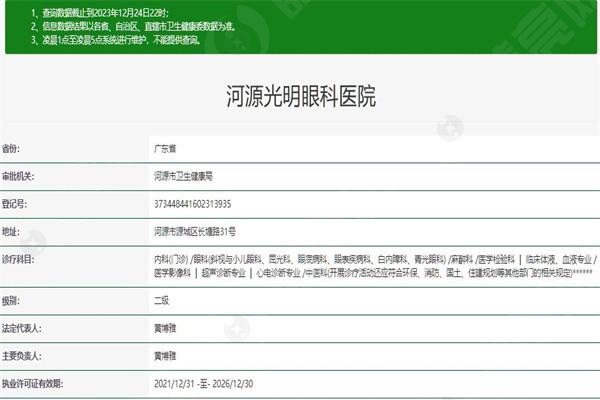The height and width of the screenshot is (400, 600).
Task: Click the 级别 label
Action: [x=11, y=301]
